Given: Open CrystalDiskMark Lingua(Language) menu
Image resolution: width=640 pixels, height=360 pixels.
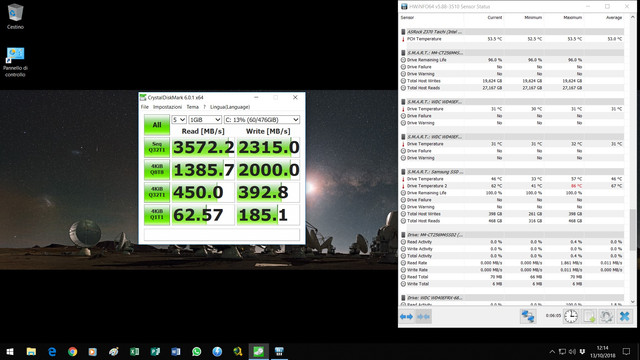Looking at the screenshot, I should (230, 107).
